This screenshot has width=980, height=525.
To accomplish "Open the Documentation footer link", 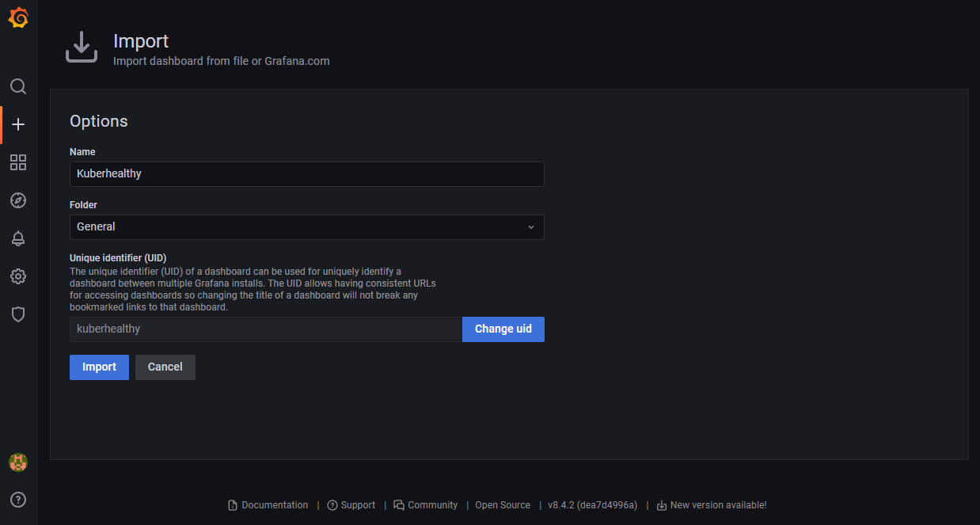I will 275,505.
